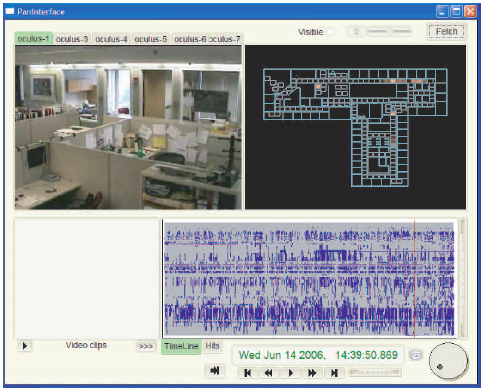Click the loop icon beside the timestamp
The width and height of the screenshot is (482, 390).
tap(415, 355)
